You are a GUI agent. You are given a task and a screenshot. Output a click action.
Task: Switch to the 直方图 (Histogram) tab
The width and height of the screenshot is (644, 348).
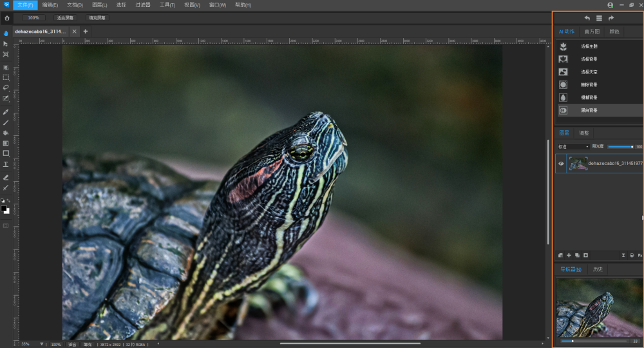(x=592, y=31)
